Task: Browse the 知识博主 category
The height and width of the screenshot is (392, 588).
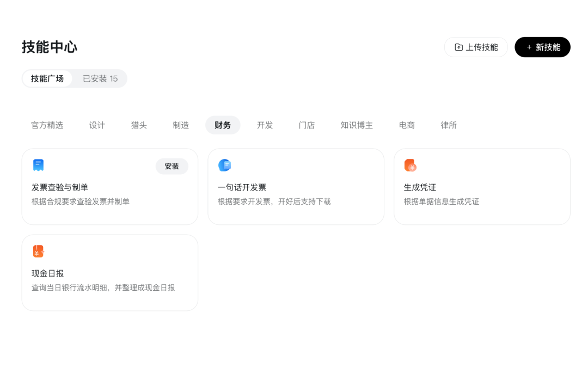Action: 357,125
